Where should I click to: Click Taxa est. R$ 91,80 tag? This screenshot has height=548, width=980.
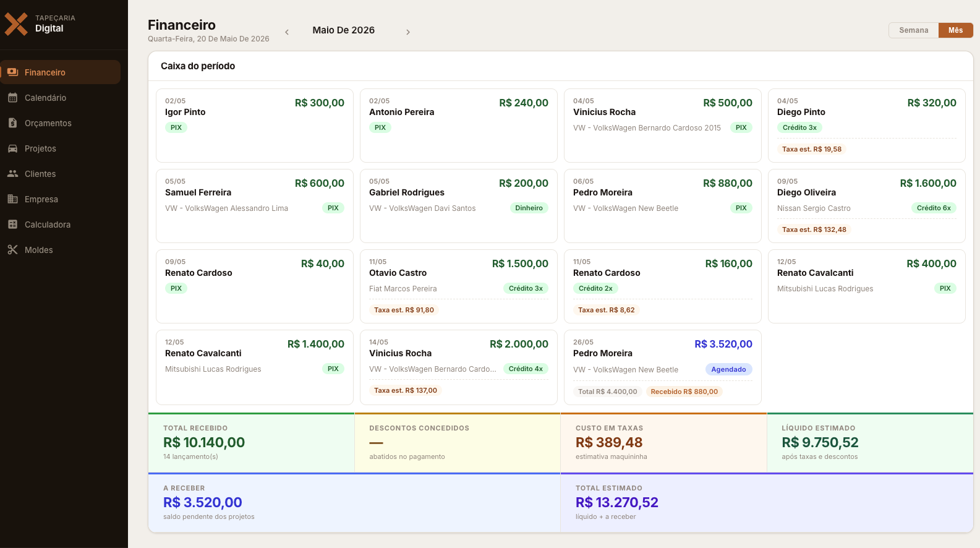coord(404,310)
